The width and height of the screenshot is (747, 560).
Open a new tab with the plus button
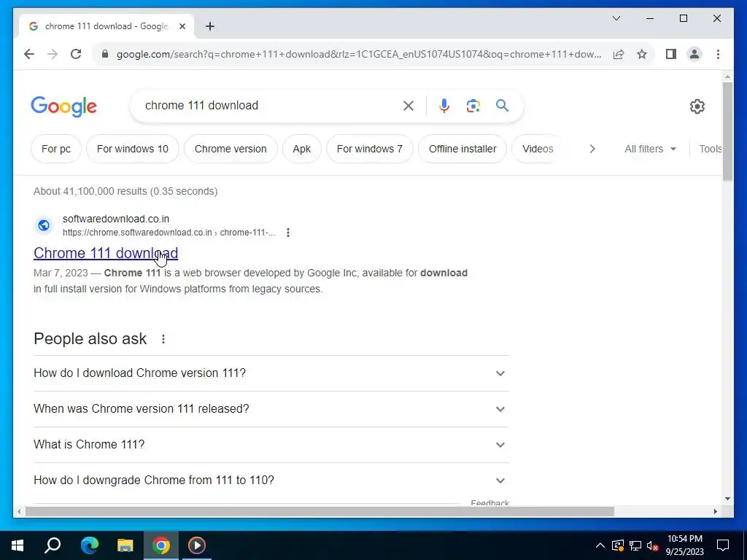tap(210, 26)
